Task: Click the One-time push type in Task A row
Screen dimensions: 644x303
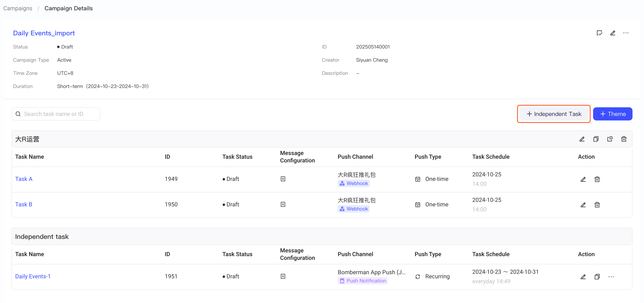Action: [432, 179]
